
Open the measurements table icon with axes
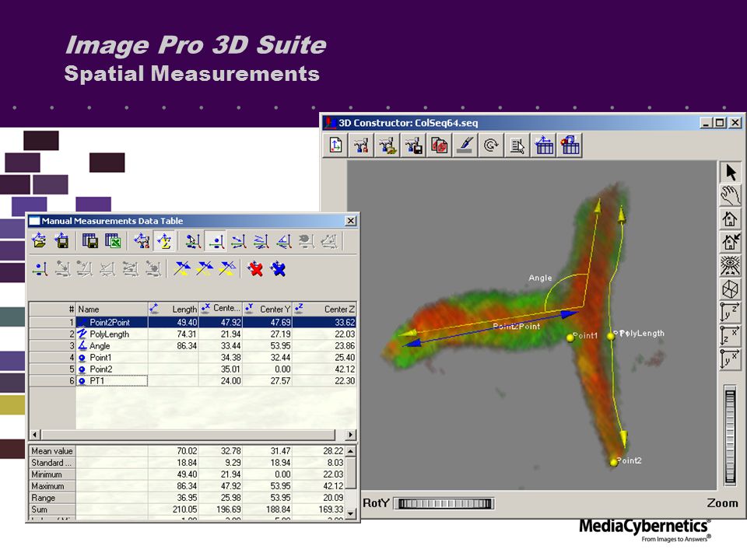point(544,145)
